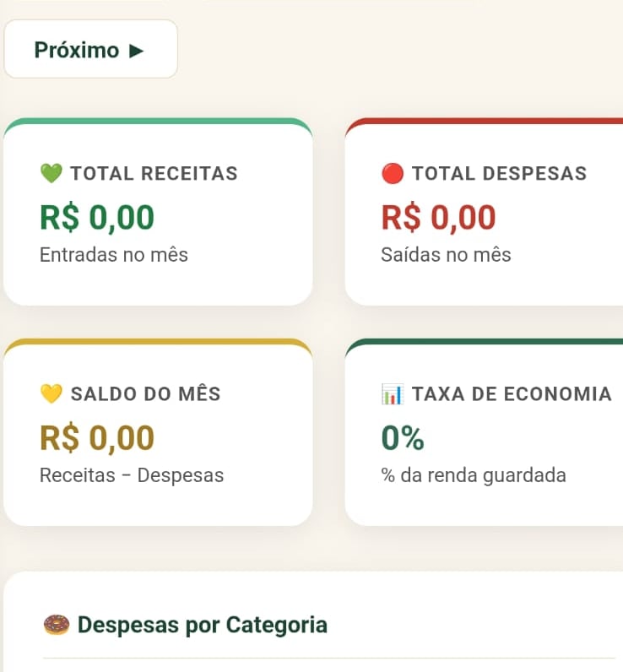Open the TAXA DE ECONOMIA card title
This screenshot has height=672, width=623.
tap(512, 394)
